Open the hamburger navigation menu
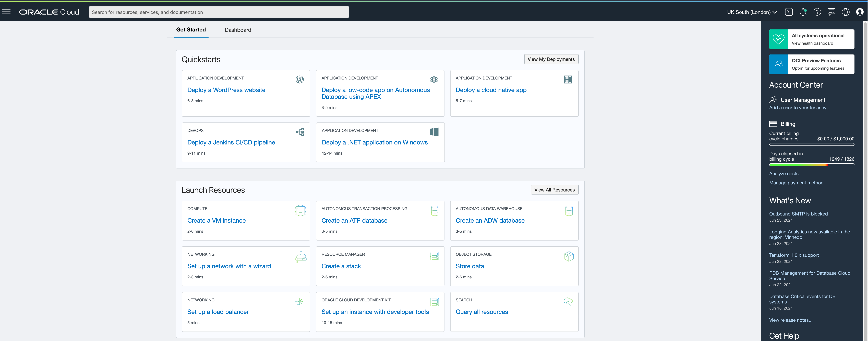 6,12
